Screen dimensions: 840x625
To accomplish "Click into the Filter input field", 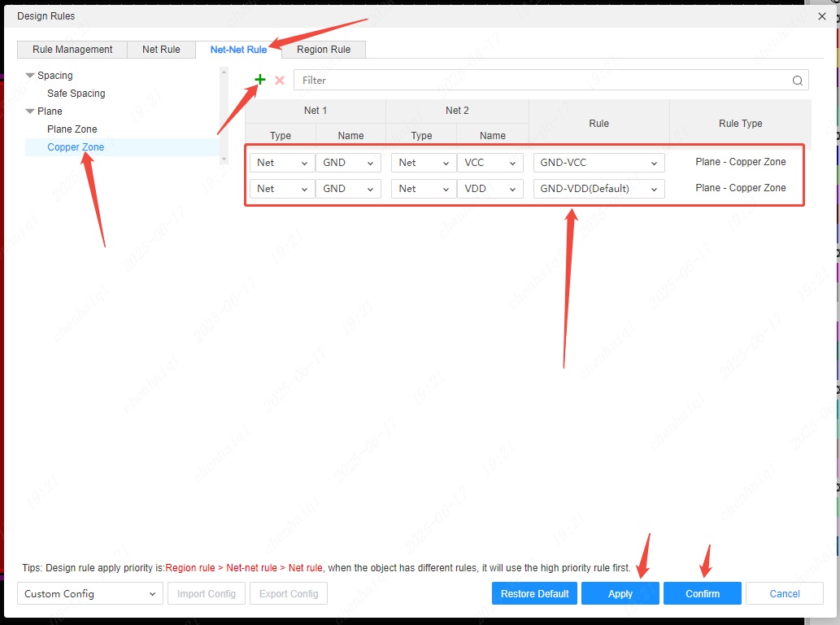I will pos(537,81).
